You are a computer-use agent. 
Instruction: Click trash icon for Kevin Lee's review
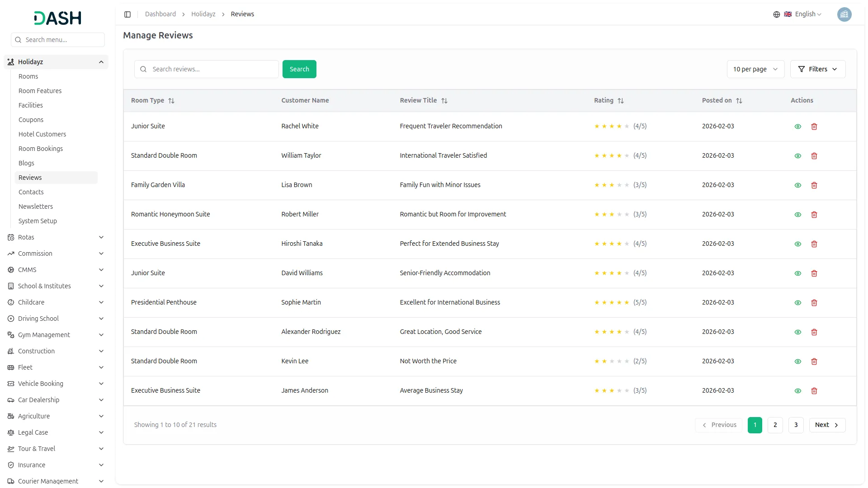[814, 361]
